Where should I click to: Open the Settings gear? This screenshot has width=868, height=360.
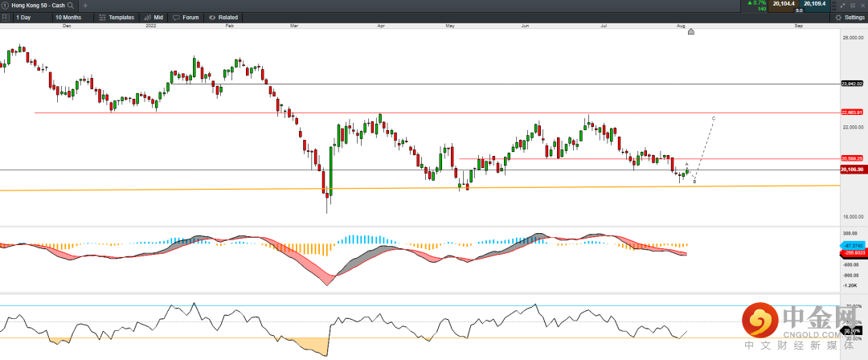[838, 17]
